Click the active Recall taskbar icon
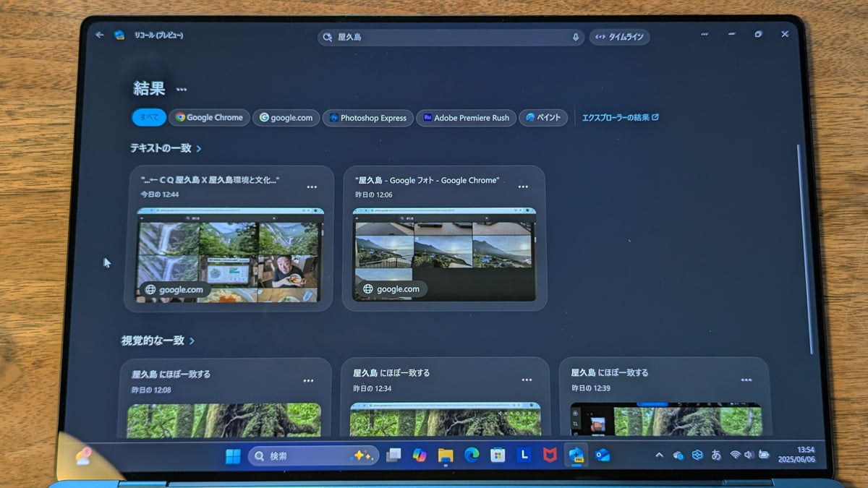The image size is (868, 488). pos(576,455)
